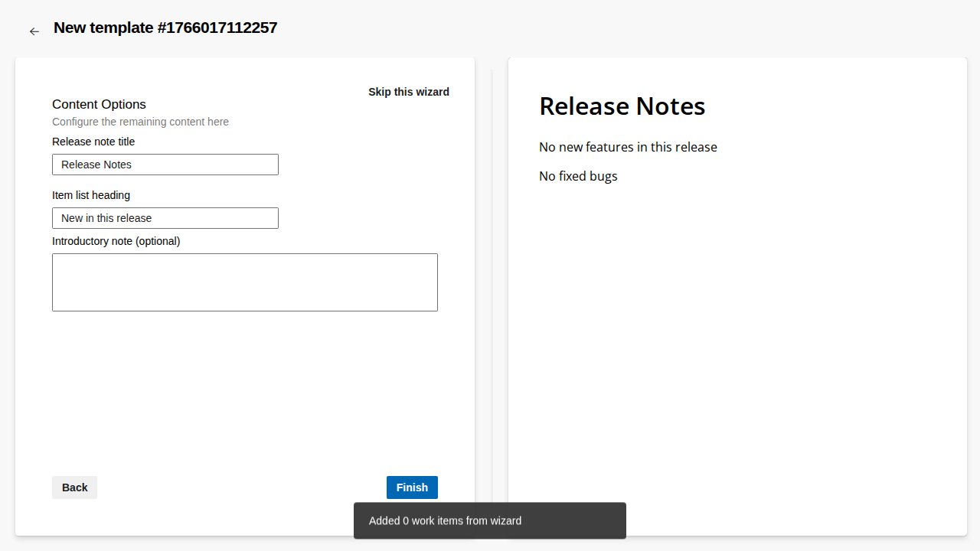Go to previous step with Back button
980x551 pixels.
coord(74,487)
